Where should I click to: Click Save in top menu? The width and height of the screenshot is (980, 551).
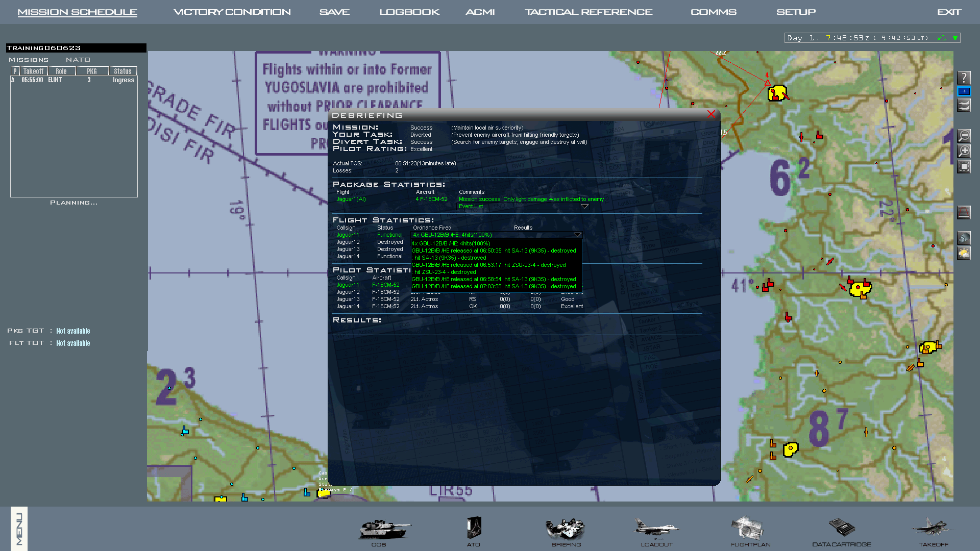coord(334,12)
